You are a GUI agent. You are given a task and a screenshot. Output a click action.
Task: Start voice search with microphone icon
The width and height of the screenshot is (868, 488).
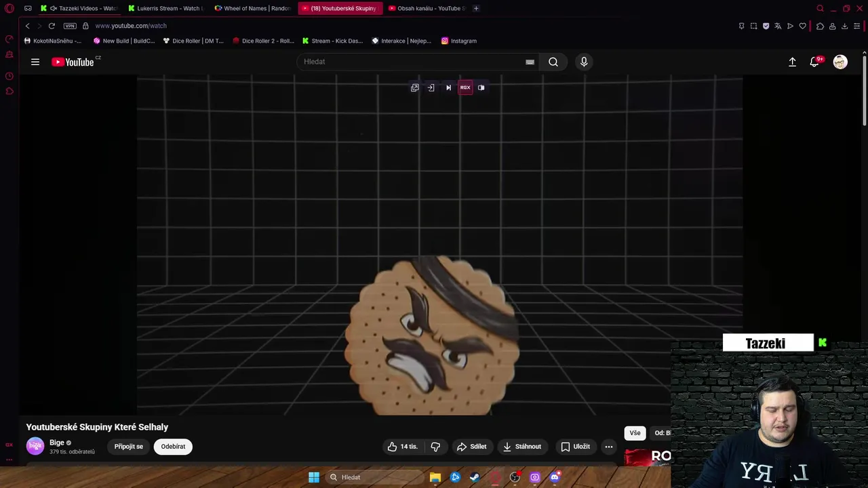click(584, 62)
